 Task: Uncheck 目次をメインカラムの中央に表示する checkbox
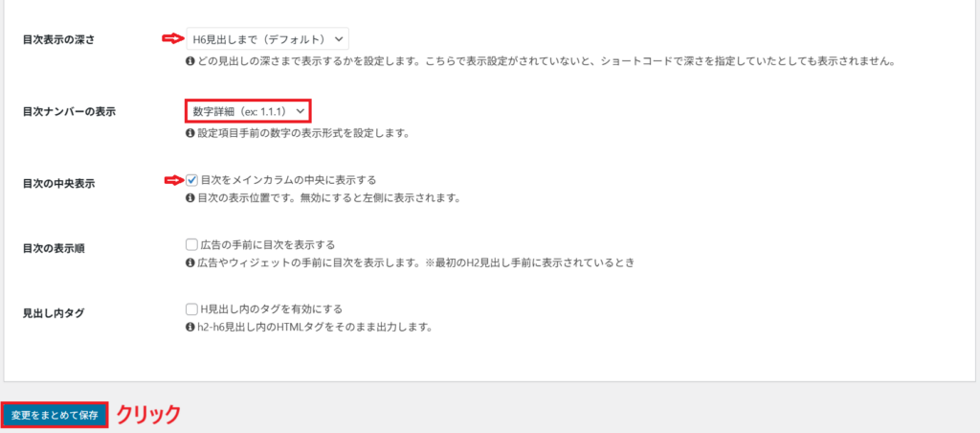pyautogui.click(x=191, y=180)
